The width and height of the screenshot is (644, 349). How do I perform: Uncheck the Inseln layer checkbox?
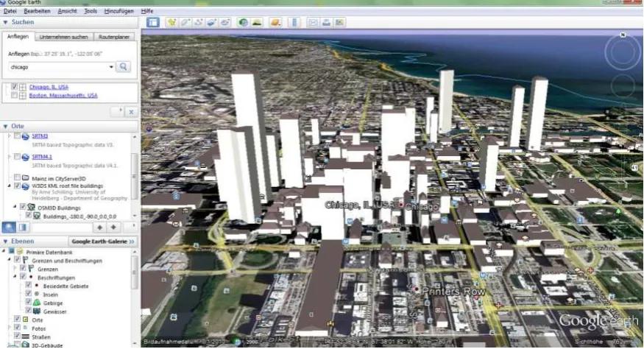(29, 294)
